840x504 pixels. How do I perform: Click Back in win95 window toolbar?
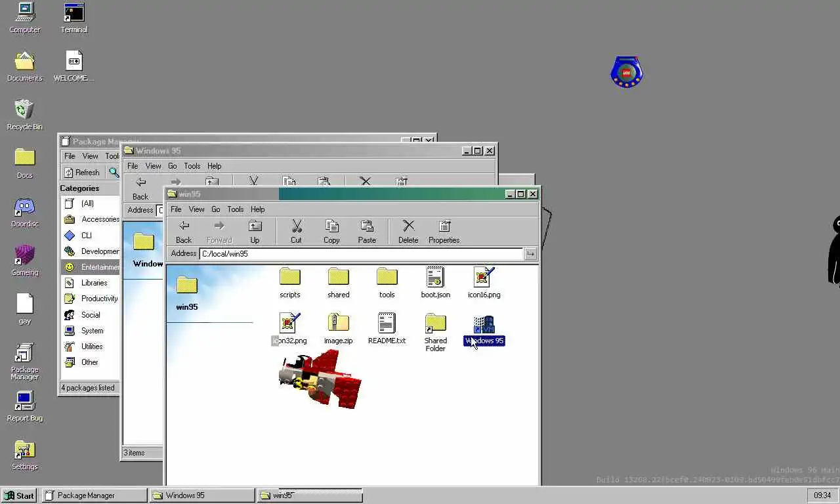184,232
